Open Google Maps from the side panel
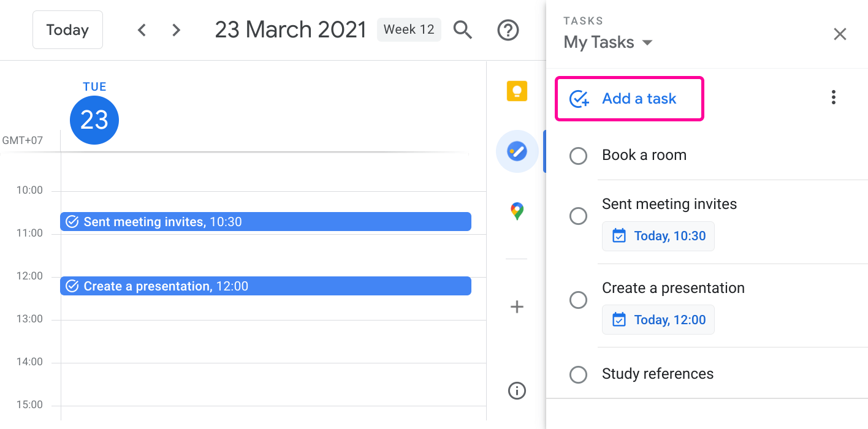The width and height of the screenshot is (868, 429). click(x=517, y=211)
